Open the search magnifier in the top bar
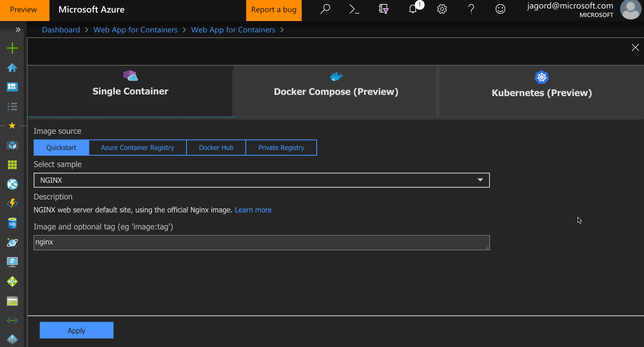Image resolution: width=644 pixels, height=347 pixels. (325, 9)
